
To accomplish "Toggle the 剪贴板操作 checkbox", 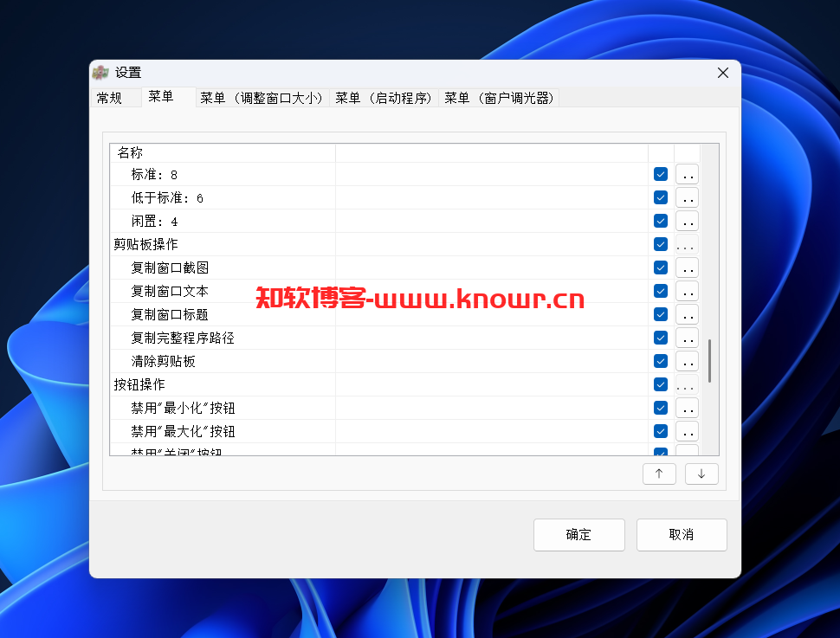I will 661,244.
